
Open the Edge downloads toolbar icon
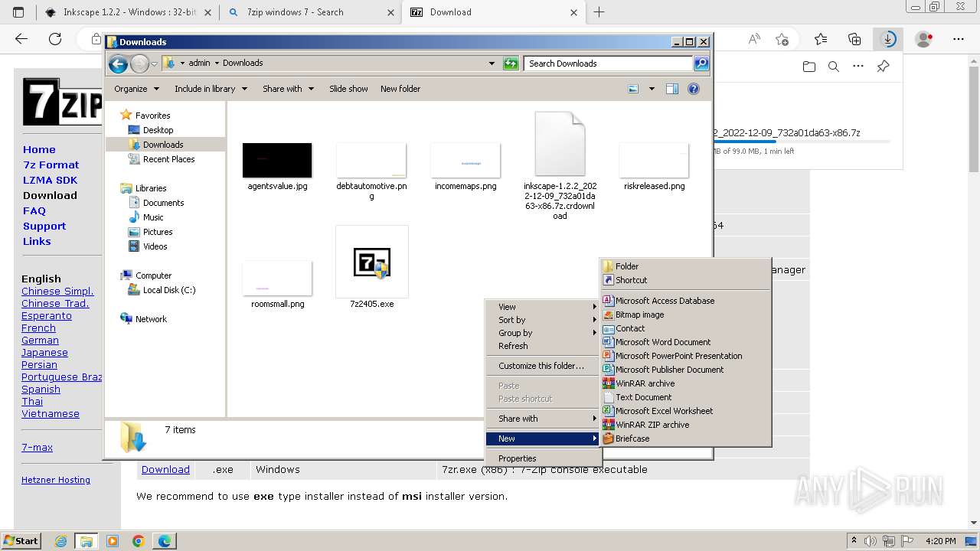tap(888, 39)
